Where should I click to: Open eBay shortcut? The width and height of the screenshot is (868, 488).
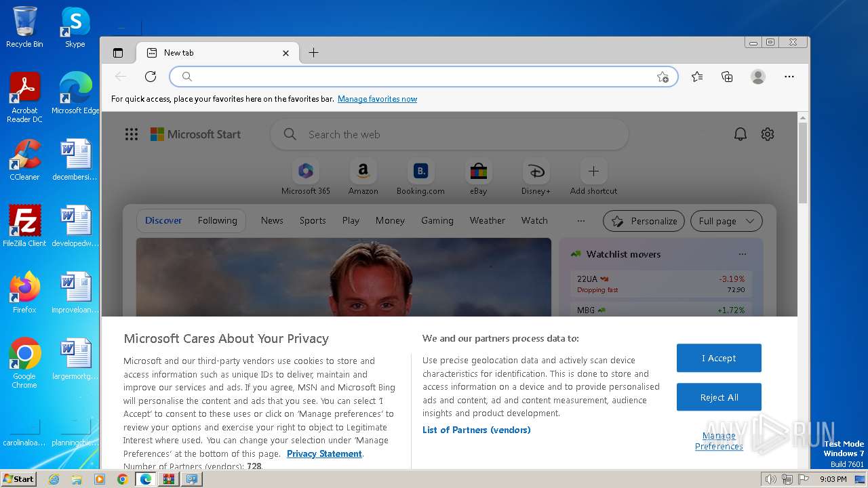(479, 177)
